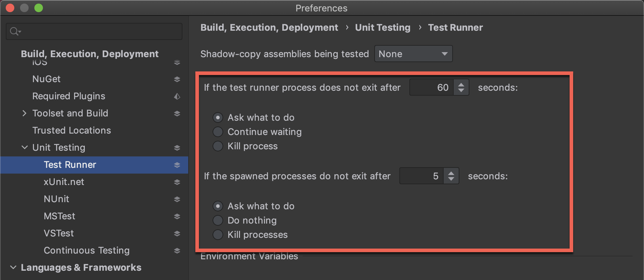Expand Toolset and Build tree node
Screen dimensions: 644x280
click(x=24, y=113)
